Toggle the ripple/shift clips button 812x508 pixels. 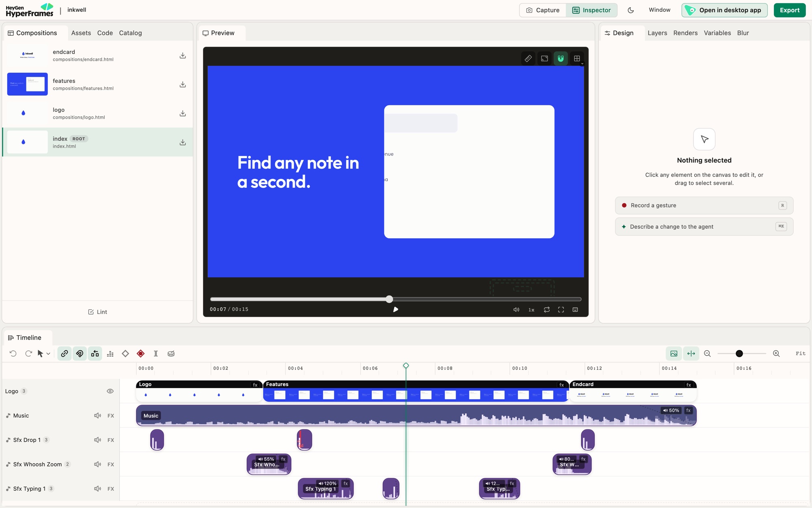(95, 354)
